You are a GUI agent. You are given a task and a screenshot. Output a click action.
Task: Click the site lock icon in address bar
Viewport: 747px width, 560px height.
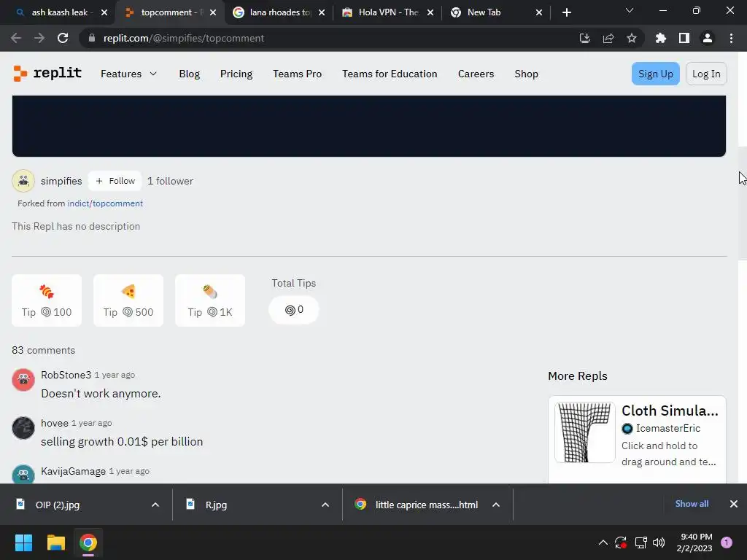pos(92,38)
